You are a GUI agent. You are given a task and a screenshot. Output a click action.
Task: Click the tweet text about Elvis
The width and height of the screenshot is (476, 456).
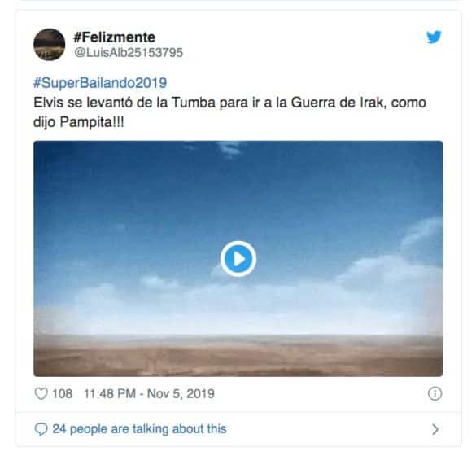(229, 112)
